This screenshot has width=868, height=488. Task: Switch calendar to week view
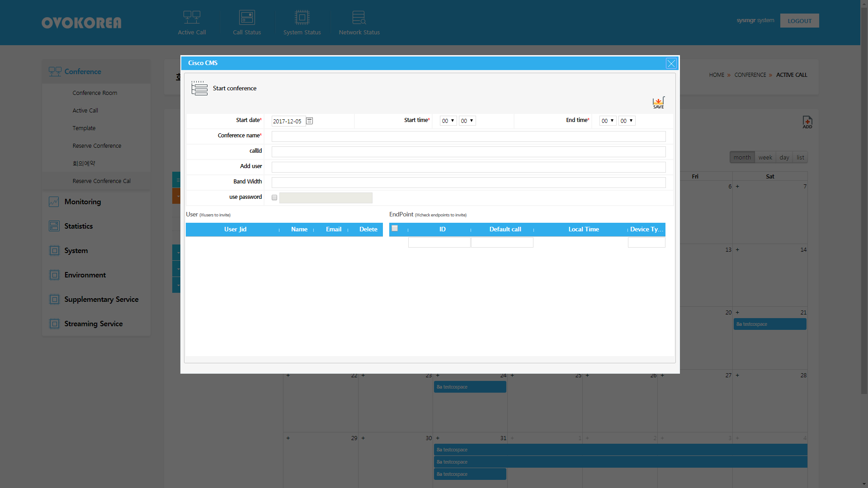[x=765, y=157]
